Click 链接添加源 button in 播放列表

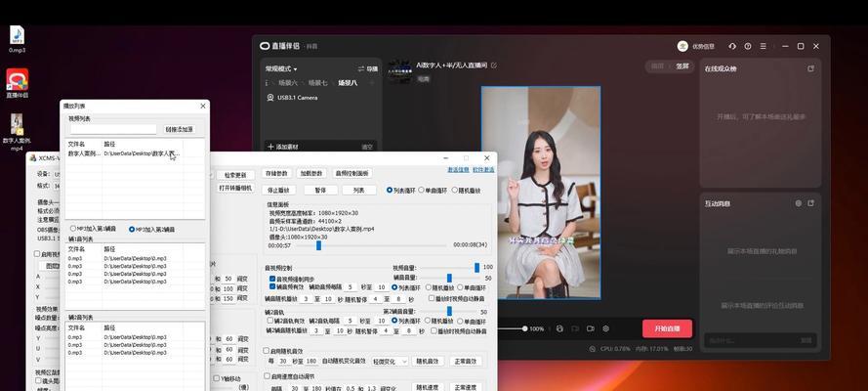click(180, 130)
